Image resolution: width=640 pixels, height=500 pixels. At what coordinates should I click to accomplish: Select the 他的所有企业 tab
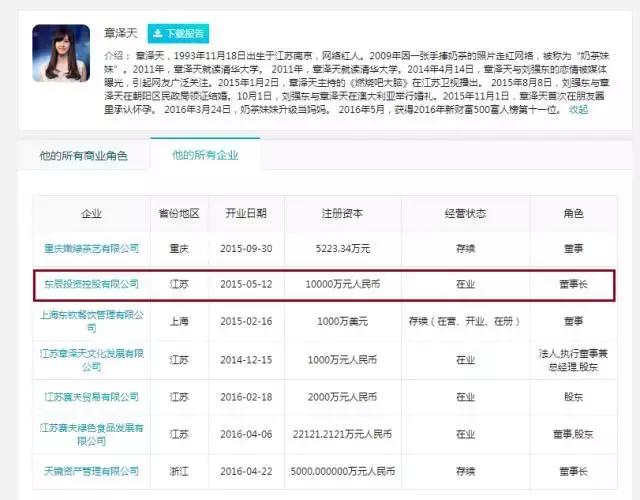(x=205, y=156)
